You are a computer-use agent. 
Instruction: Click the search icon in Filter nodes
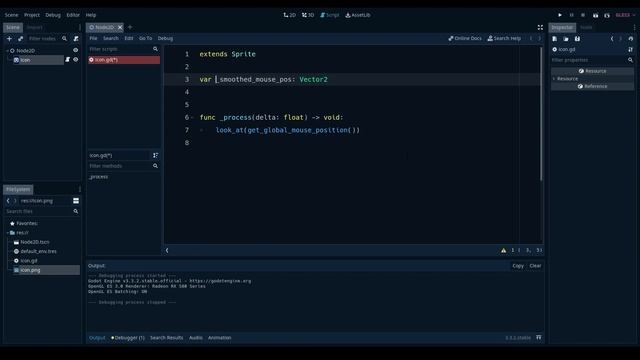click(64, 38)
